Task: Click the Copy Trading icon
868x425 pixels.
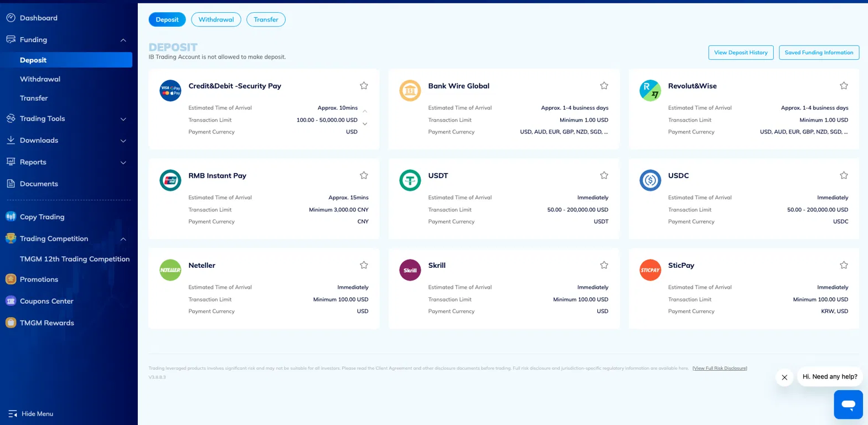Action: [11, 217]
